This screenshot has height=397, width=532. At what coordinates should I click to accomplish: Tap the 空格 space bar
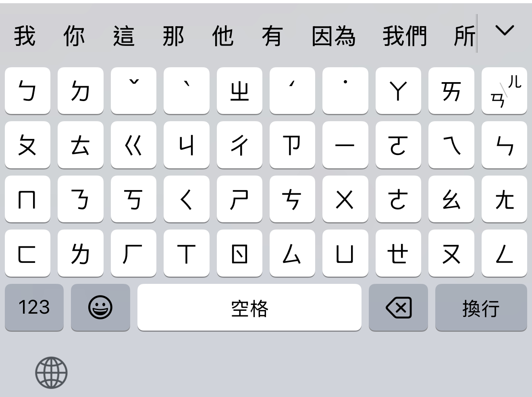click(x=249, y=307)
